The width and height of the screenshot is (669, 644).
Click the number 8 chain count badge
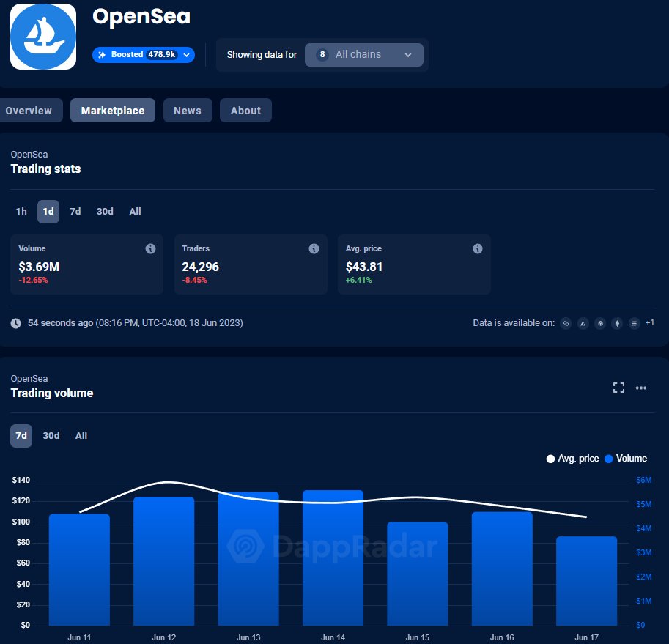(322, 55)
